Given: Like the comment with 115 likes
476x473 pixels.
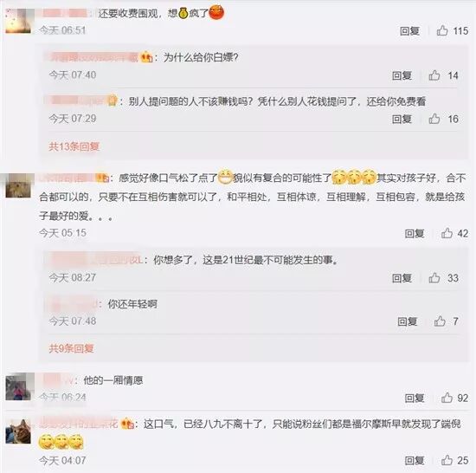Looking at the screenshot, I should (x=442, y=30).
